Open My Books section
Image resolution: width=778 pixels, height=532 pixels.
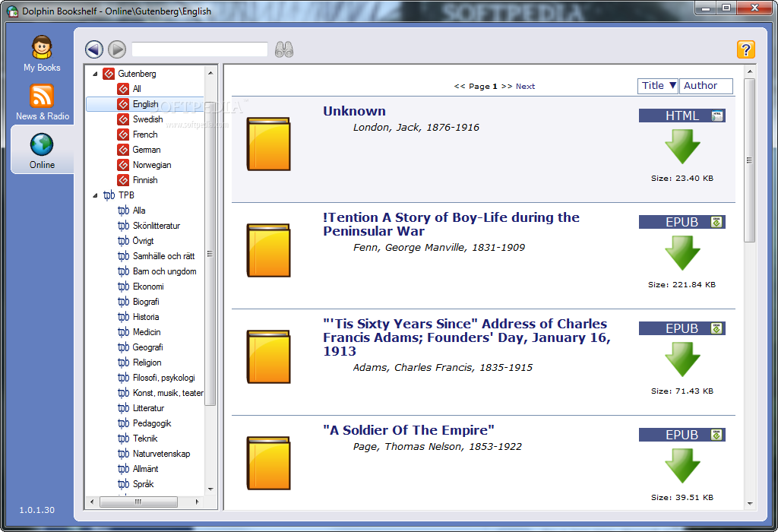(42, 54)
